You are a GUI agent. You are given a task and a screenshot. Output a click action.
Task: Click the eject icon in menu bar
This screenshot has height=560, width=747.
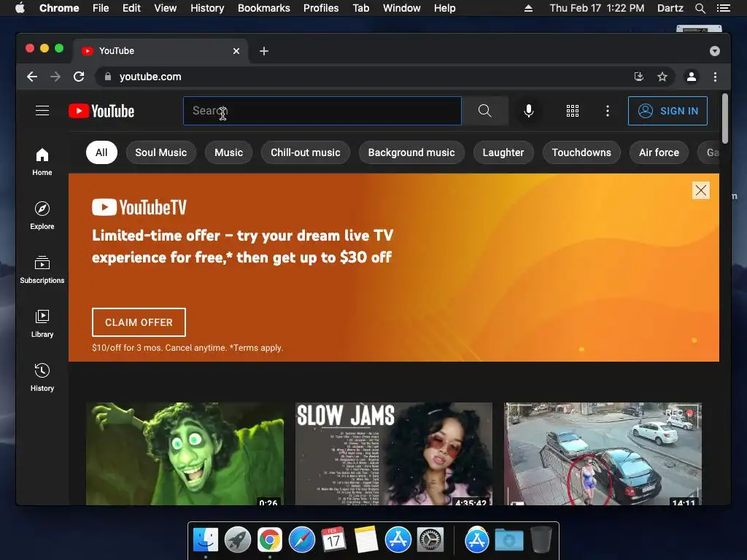click(528, 8)
